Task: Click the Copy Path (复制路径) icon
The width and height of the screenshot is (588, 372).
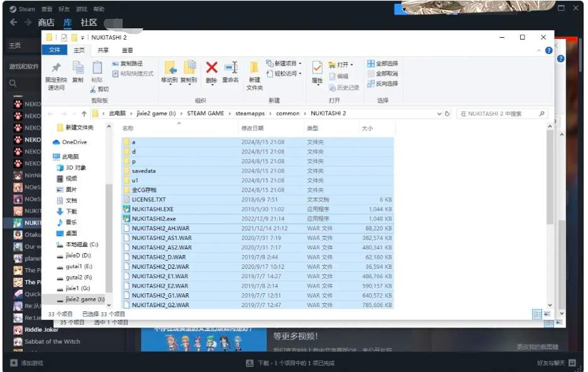Action: (x=127, y=64)
